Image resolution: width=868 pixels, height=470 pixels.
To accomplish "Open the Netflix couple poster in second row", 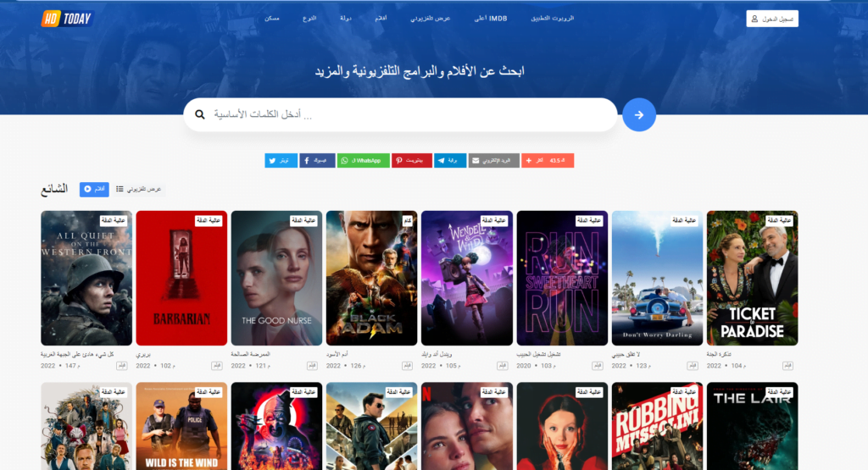I will click(x=467, y=426).
